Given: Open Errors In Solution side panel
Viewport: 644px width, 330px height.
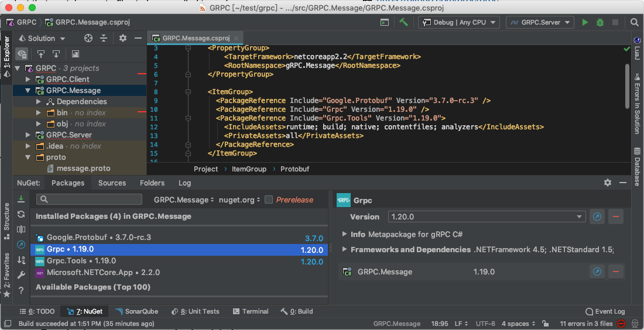Looking at the screenshot, I should [637, 105].
